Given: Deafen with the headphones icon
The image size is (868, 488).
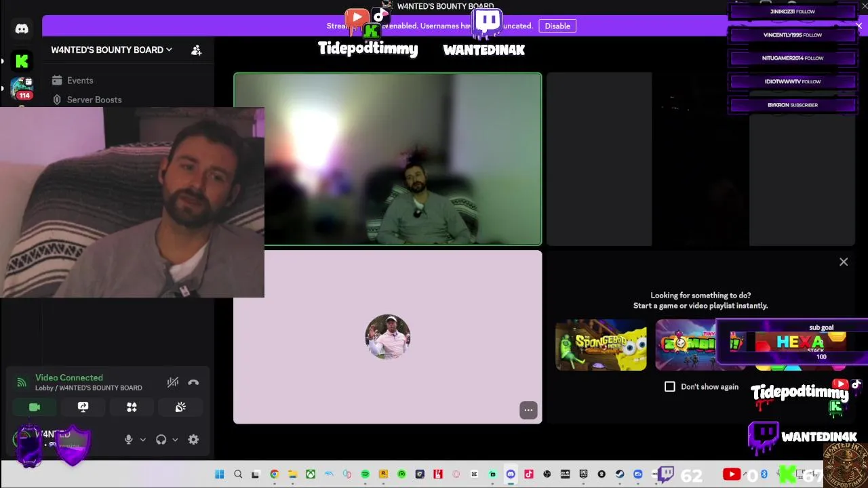Looking at the screenshot, I should click(x=161, y=439).
